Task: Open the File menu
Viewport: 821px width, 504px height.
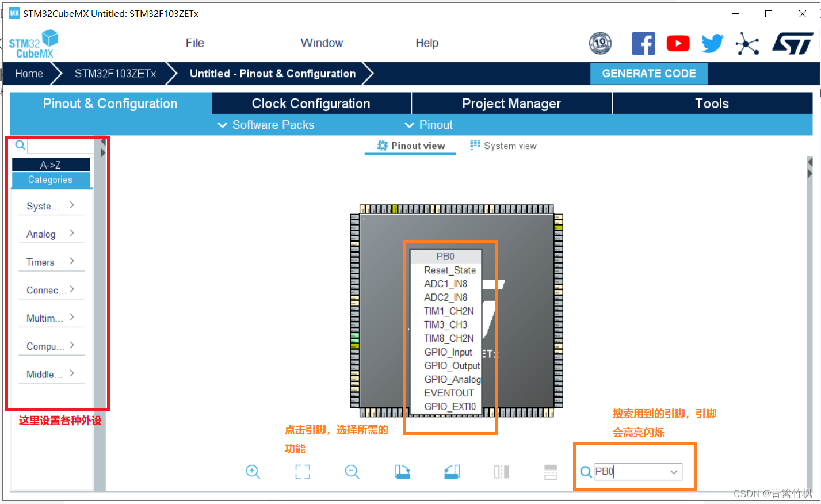Action: [195, 43]
